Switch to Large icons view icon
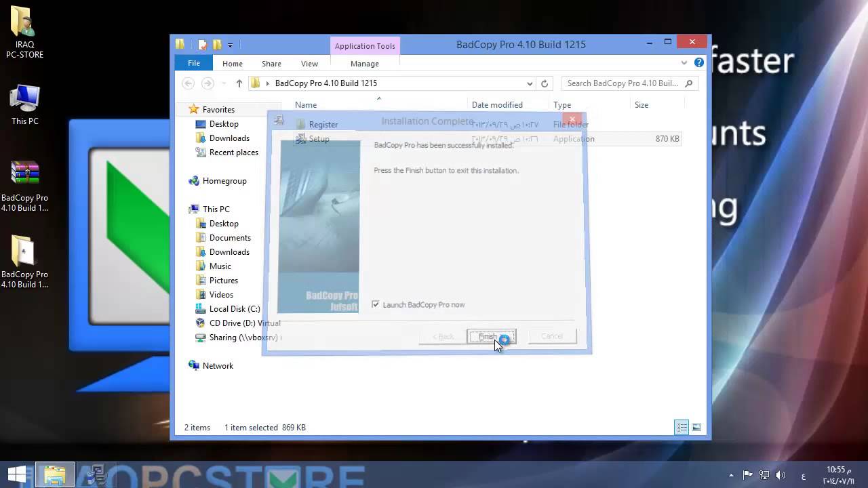Screen dimensions: 868x488 696,427
